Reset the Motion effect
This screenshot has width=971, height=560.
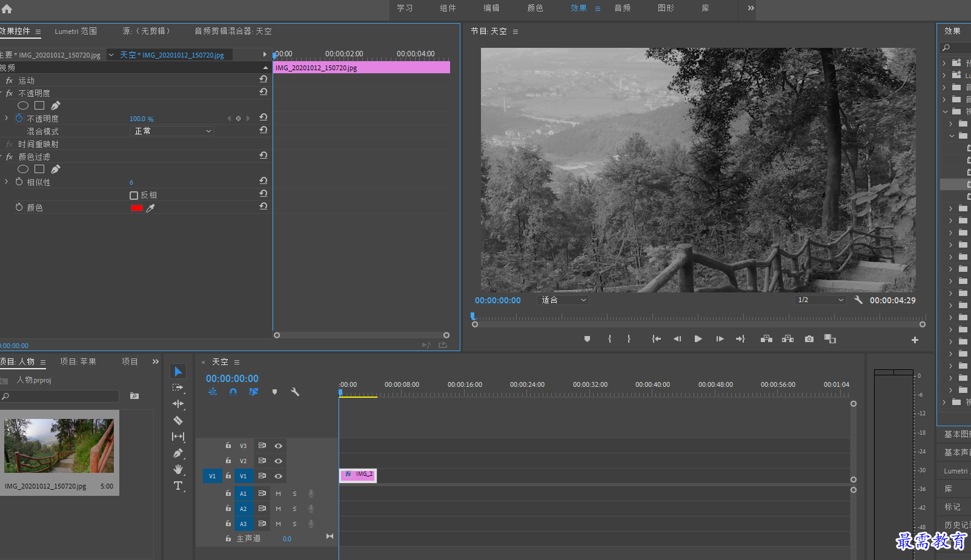pyautogui.click(x=263, y=79)
